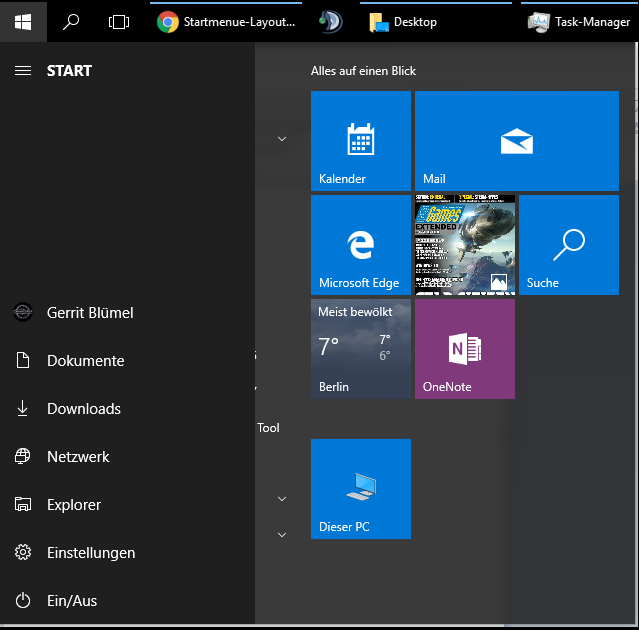639x630 pixels.
Task: Select the Tool group title
Action: point(268,428)
